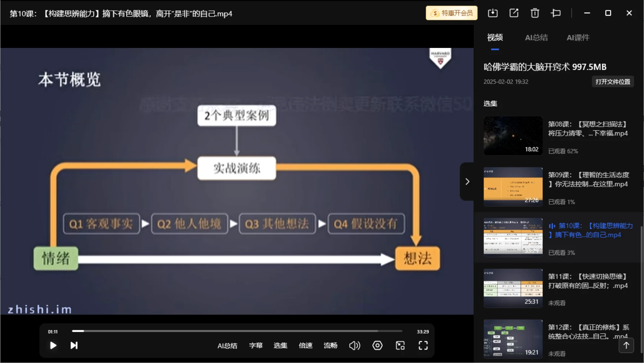This screenshot has width=644, height=363.
Task: Click the 特惠开会员 membership button
Action: [451, 13]
